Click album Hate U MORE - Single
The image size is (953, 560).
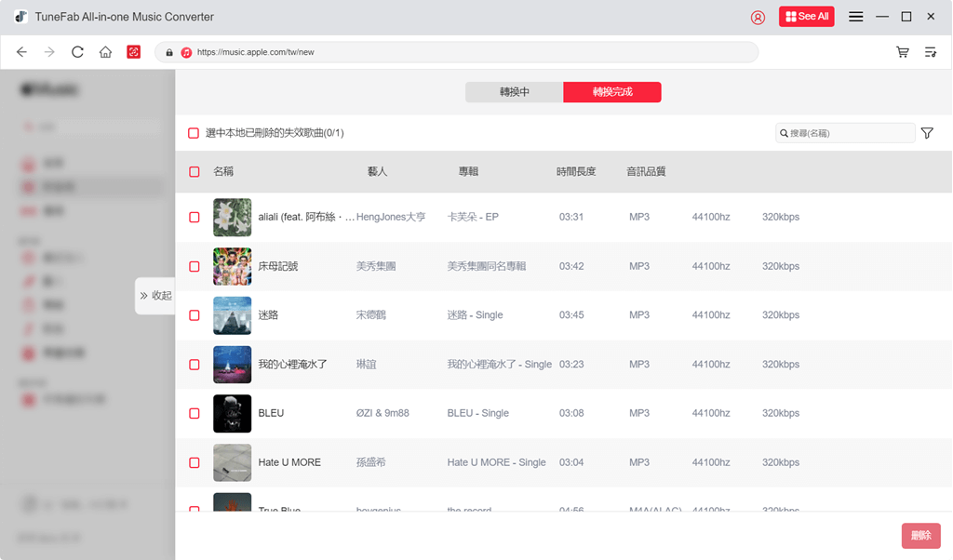[x=497, y=462]
